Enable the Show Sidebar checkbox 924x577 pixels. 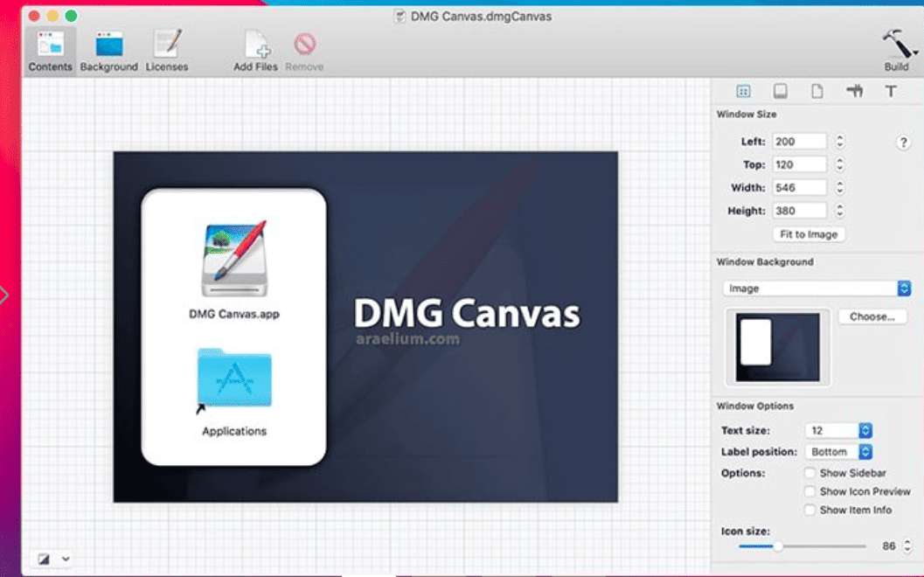click(x=810, y=473)
